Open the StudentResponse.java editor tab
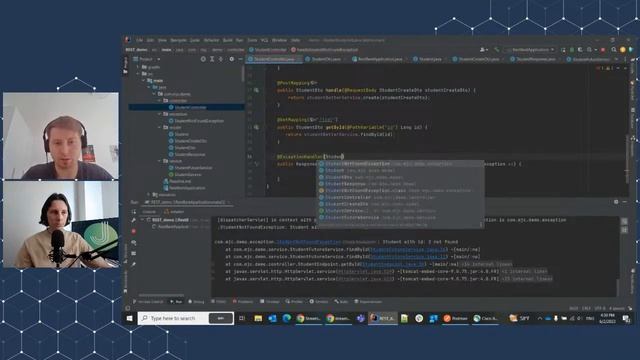The image size is (640, 360). [x=536, y=59]
